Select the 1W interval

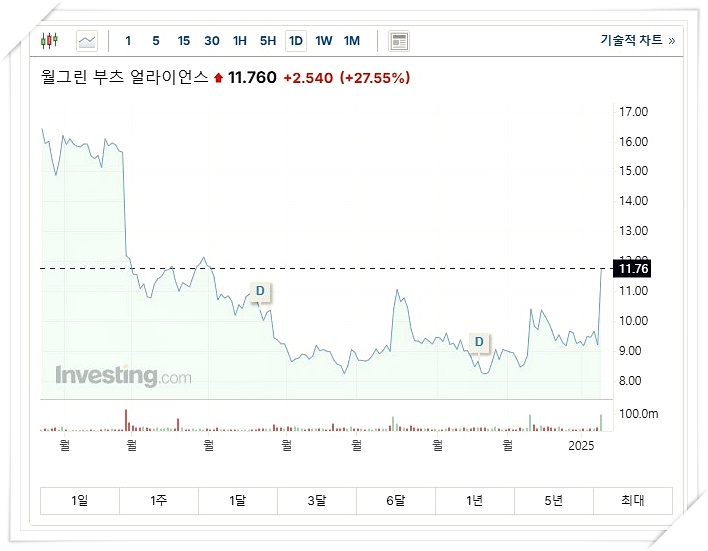(324, 41)
